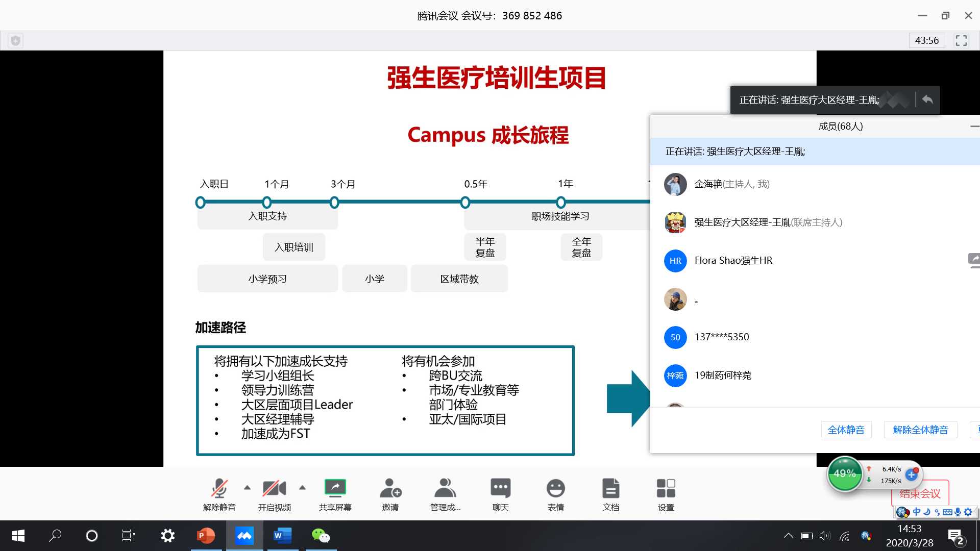Enter full screen mode
The width and height of the screenshot is (980, 551).
click(961, 40)
